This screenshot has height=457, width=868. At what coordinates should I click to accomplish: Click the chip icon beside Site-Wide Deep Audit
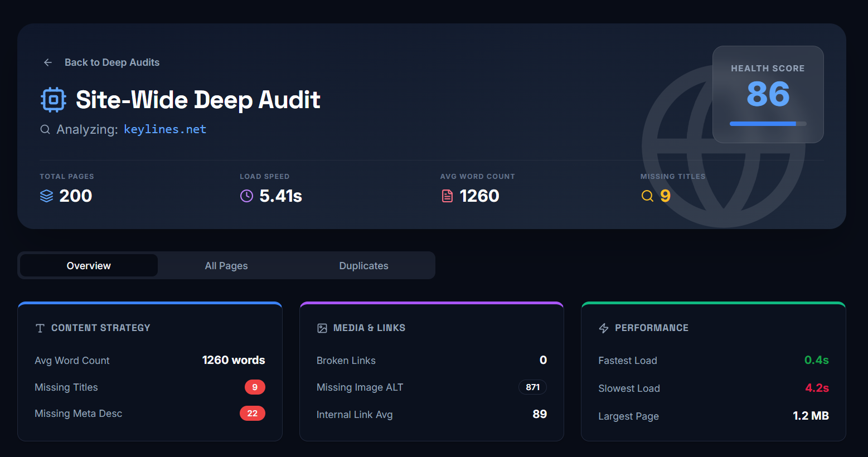[54, 100]
